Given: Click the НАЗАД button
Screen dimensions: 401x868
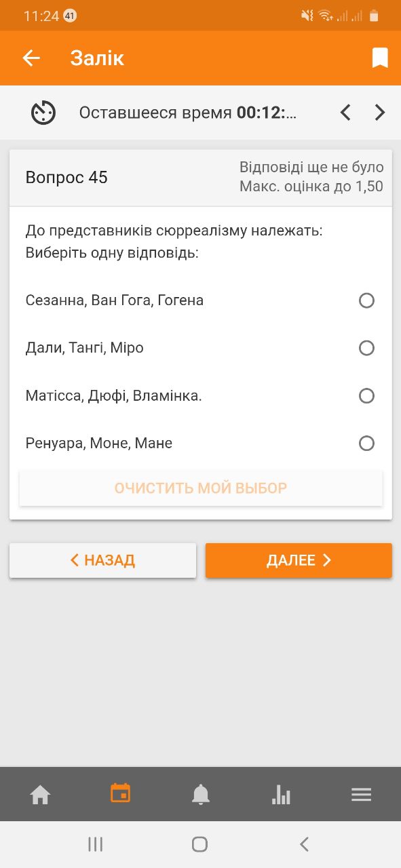Looking at the screenshot, I should [x=102, y=560].
